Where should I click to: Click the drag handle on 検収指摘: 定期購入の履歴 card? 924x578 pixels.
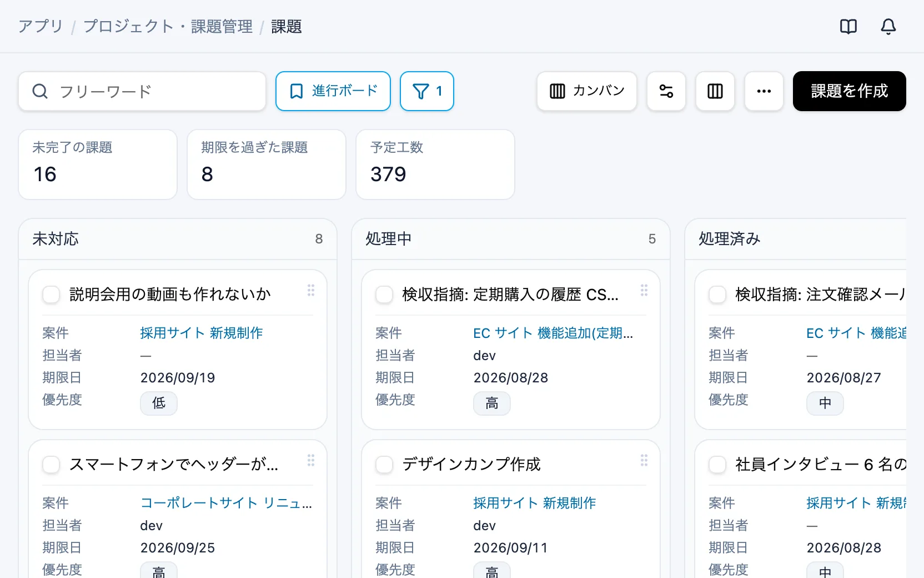point(644,291)
